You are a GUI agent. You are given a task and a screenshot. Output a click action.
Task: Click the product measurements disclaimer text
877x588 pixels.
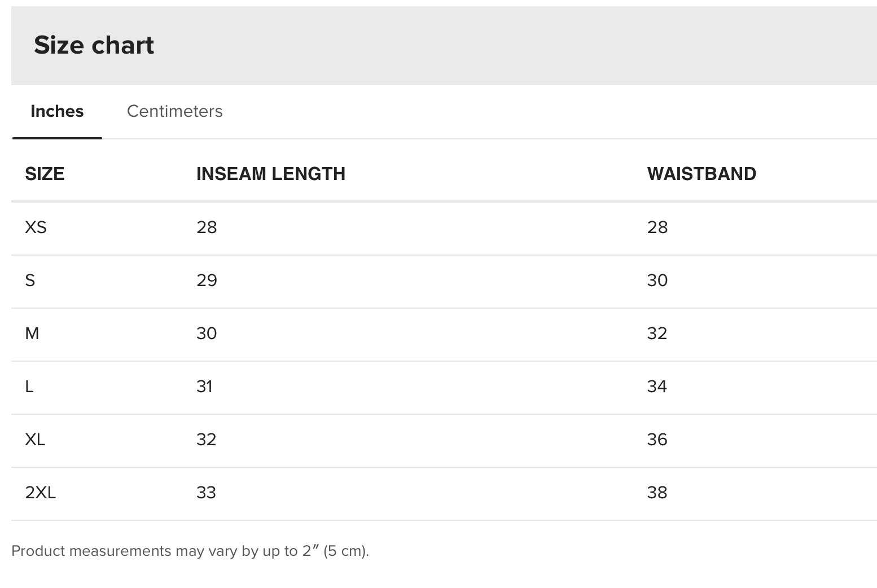pos(190,551)
